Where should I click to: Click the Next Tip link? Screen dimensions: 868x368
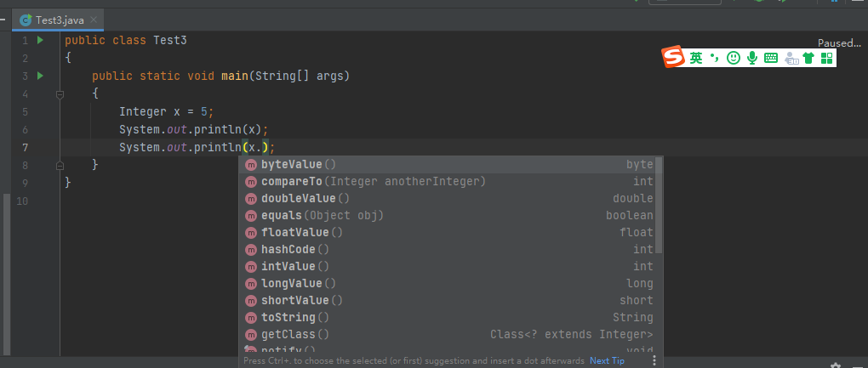607,360
